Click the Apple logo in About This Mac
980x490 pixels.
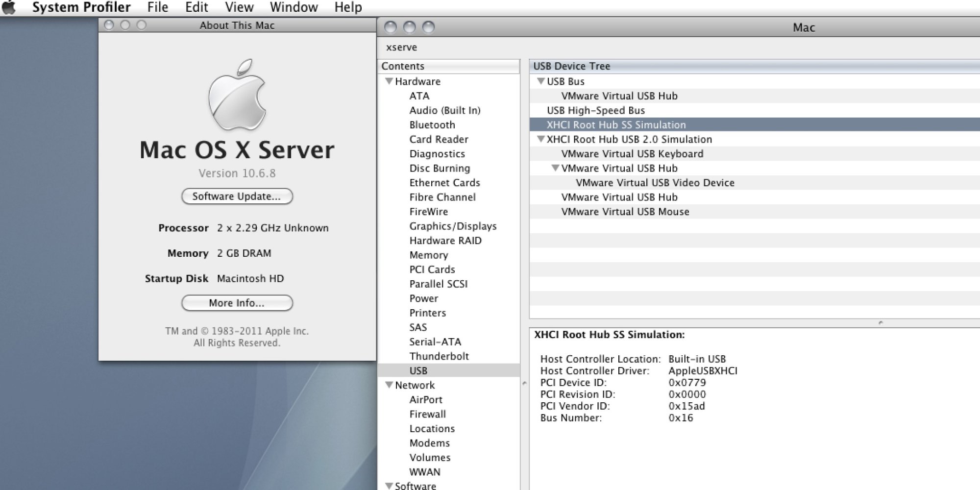237,95
